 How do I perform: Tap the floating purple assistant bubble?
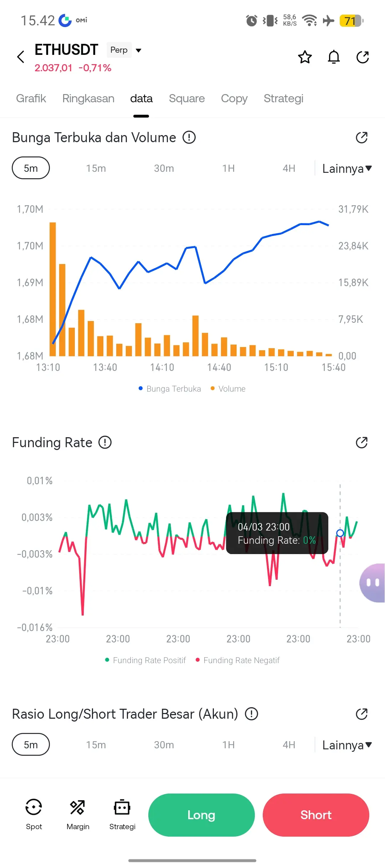pyautogui.click(x=372, y=583)
